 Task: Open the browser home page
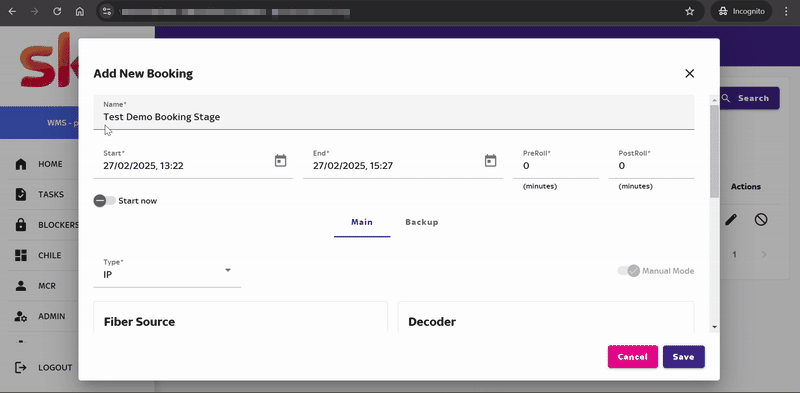(x=80, y=11)
